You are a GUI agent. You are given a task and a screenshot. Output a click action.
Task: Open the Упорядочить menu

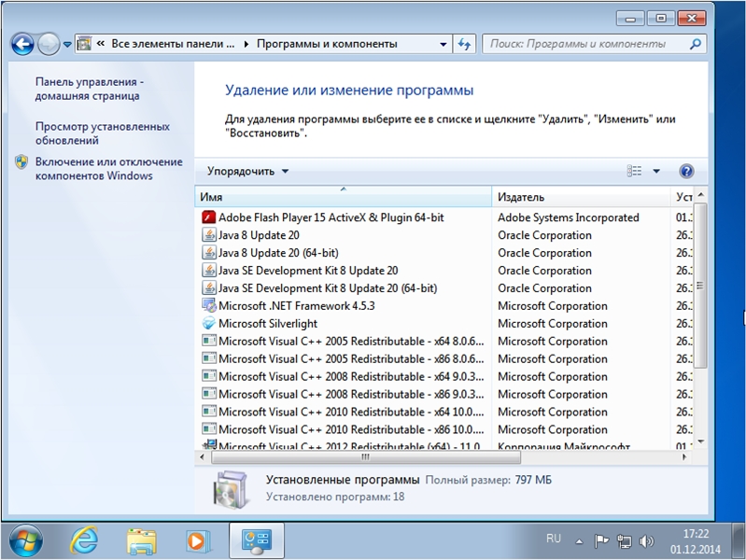pyautogui.click(x=247, y=172)
